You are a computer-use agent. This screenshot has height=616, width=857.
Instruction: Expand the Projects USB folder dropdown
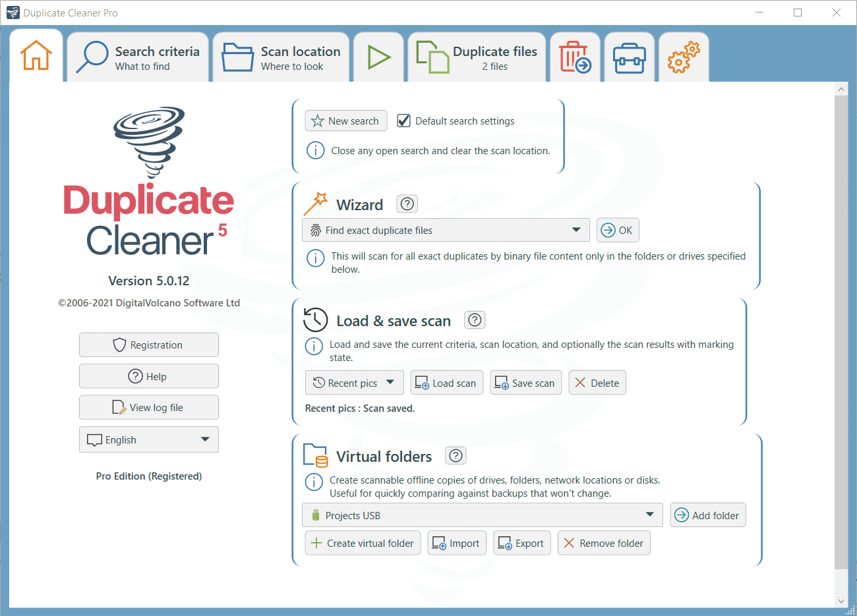pyautogui.click(x=483, y=515)
